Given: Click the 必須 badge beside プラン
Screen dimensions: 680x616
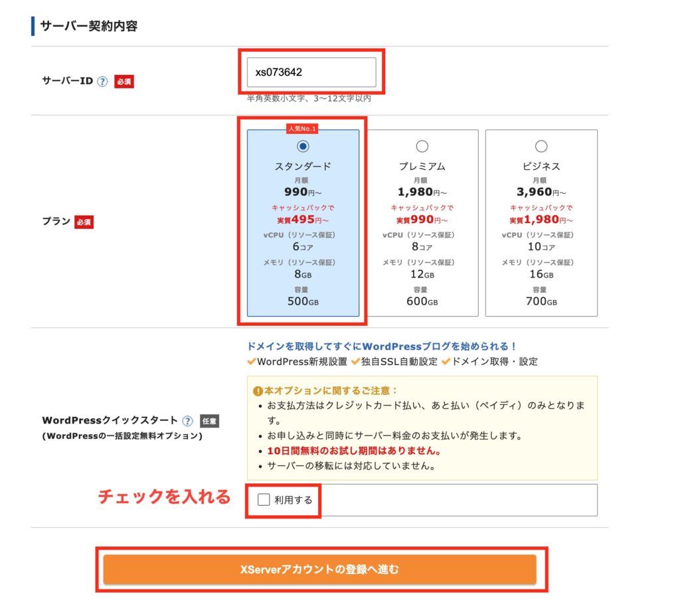Looking at the screenshot, I should pyautogui.click(x=84, y=222).
